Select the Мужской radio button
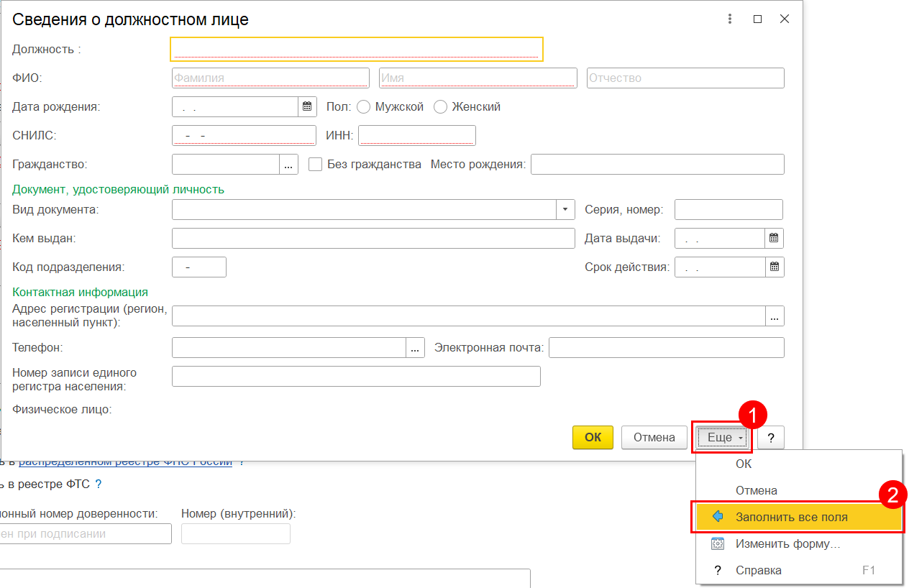 pyautogui.click(x=363, y=106)
